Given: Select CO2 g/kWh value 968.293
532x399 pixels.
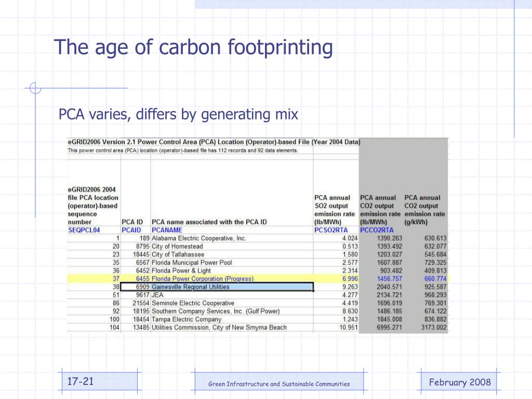Looking at the screenshot, I should (x=436, y=295).
